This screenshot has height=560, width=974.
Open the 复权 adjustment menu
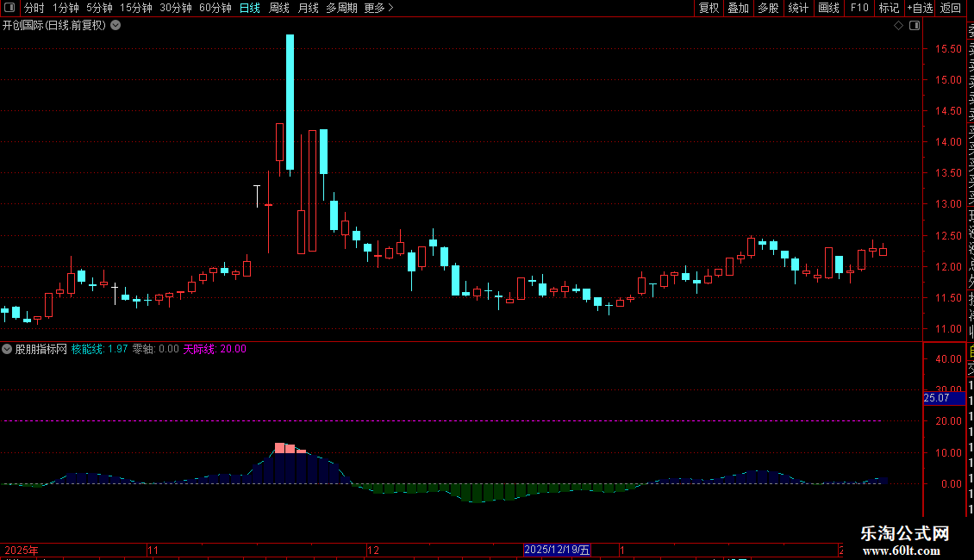point(709,8)
